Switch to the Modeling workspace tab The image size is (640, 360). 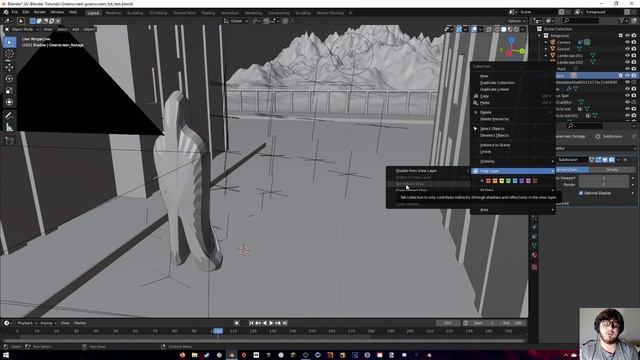click(113, 13)
